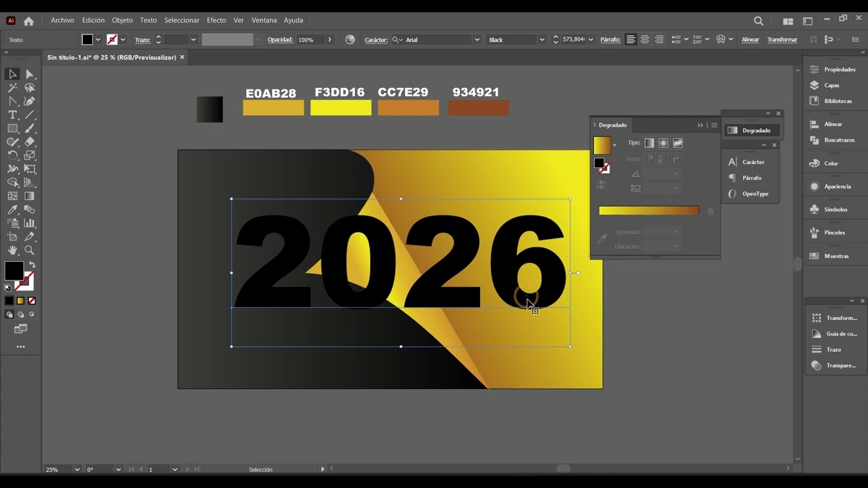The height and width of the screenshot is (488, 868).
Task: Select the Type tool
Action: click(x=12, y=115)
